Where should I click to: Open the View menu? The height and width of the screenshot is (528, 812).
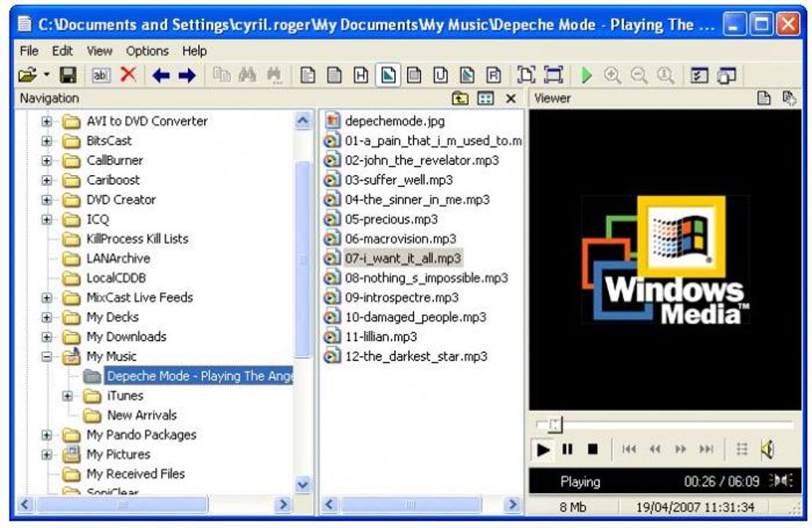point(100,51)
